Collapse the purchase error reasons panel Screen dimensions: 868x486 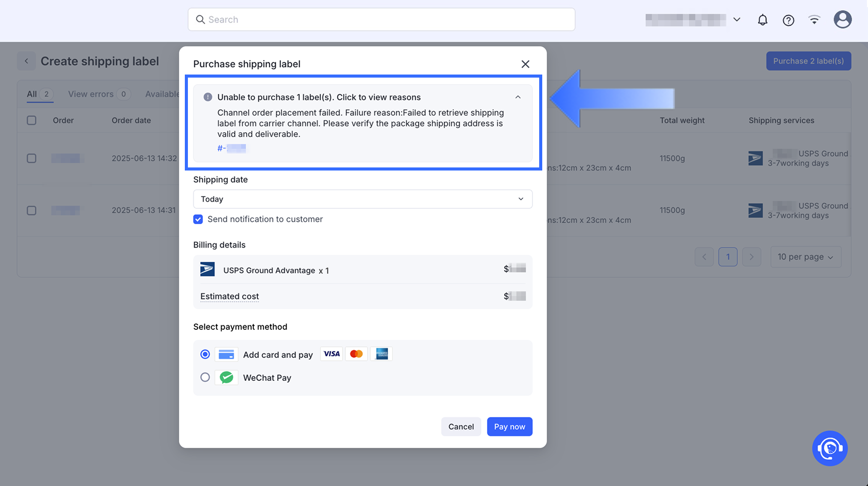tap(518, 97)
